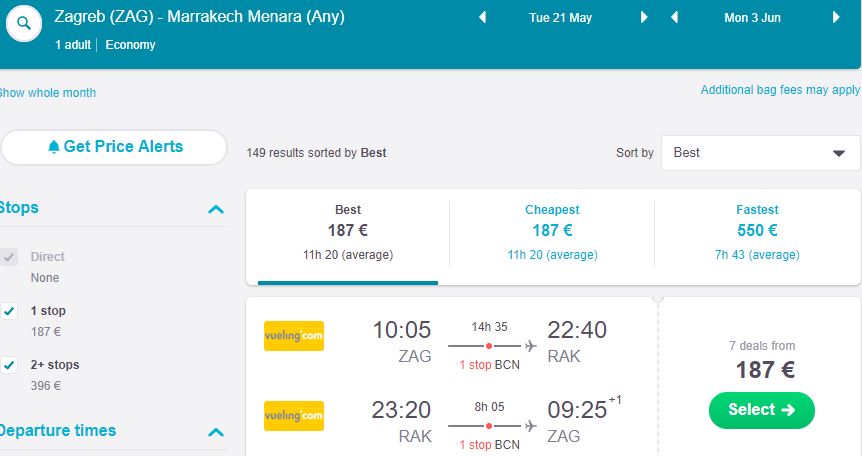The image size is (862, 456).
Task: Toggle the Direct flights checkbox
Action: coord(10,257)
